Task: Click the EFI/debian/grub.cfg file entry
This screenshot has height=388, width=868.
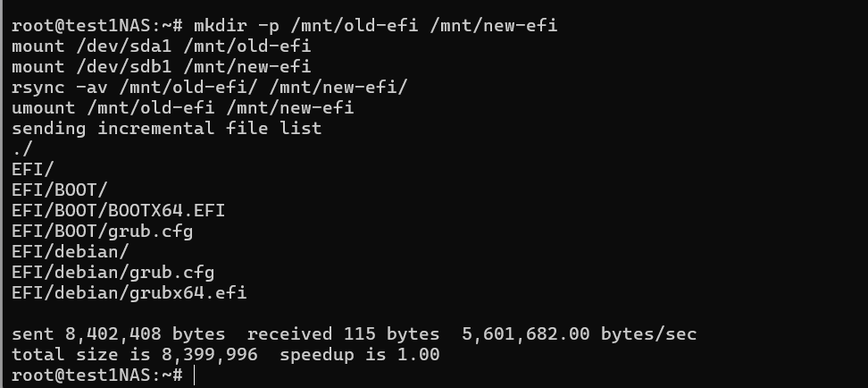Action: click(113, 272)
